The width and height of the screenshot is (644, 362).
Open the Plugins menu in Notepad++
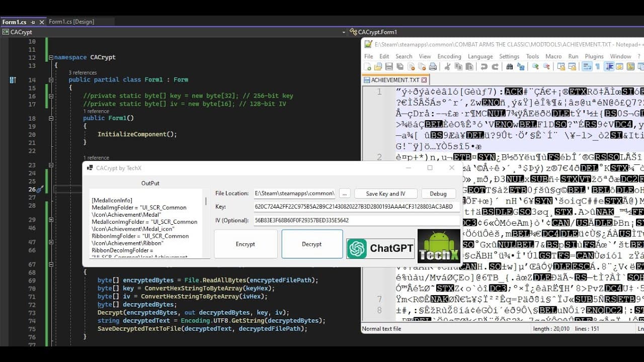tap(594, 56)
